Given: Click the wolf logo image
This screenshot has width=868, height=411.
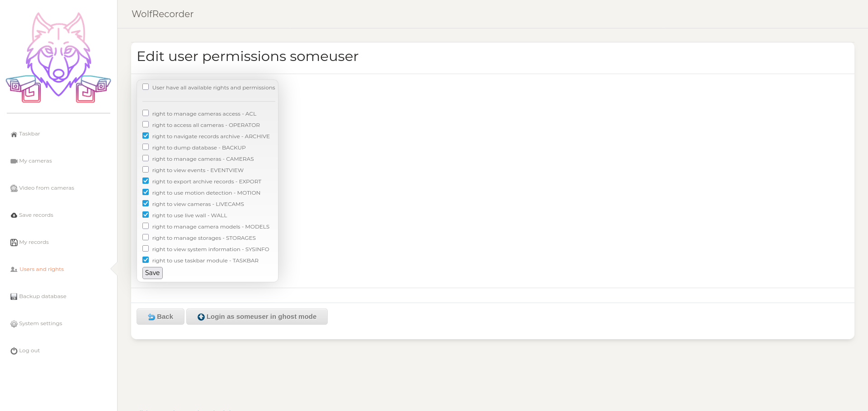Looking at the screenshot, I should pyautogui.click(x=58, y=58).
